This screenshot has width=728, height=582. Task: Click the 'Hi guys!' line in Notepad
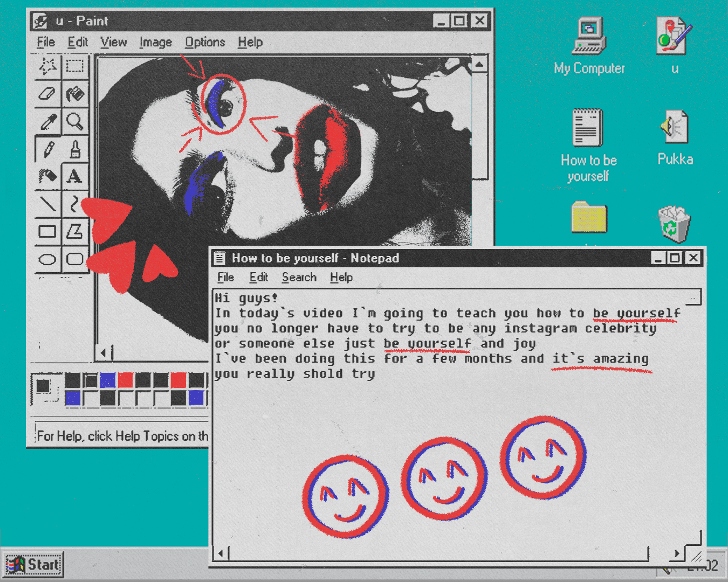click(x=246, y=298)
